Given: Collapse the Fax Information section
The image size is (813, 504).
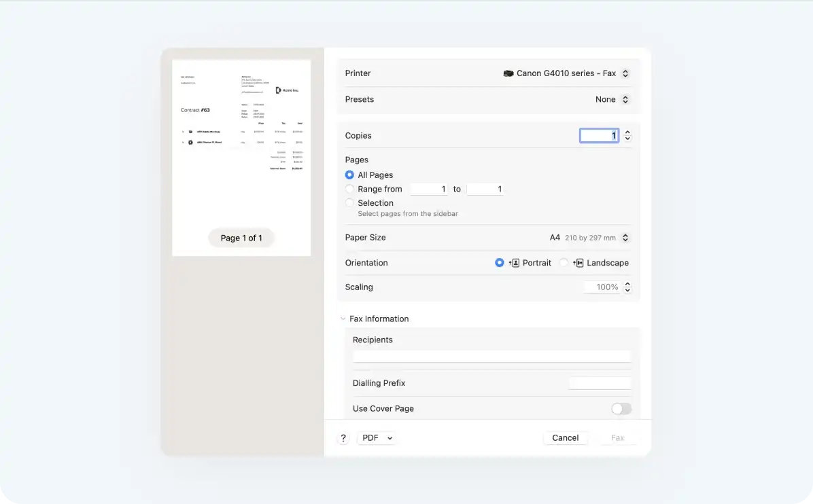Looking at the screenshot, I should pyautogui.click(x=343, y=319).
